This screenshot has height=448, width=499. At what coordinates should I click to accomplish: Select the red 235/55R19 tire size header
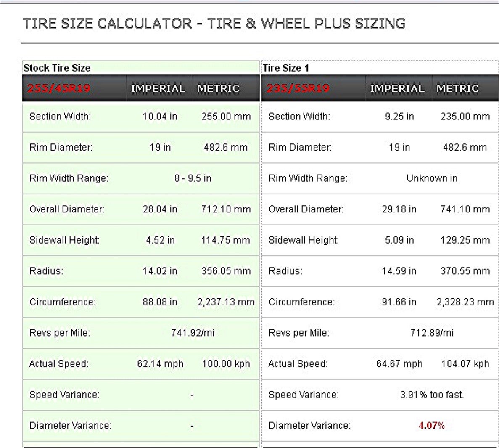coord(298,88)
